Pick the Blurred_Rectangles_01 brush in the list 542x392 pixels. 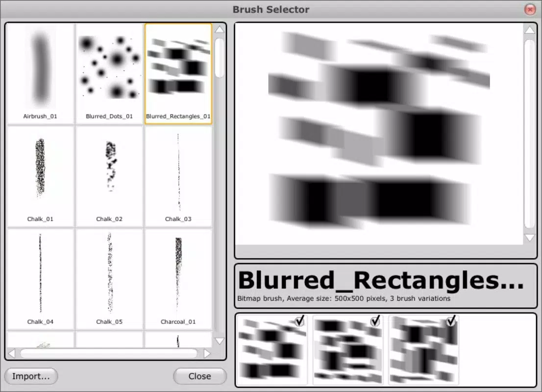(x=178, y=73)
